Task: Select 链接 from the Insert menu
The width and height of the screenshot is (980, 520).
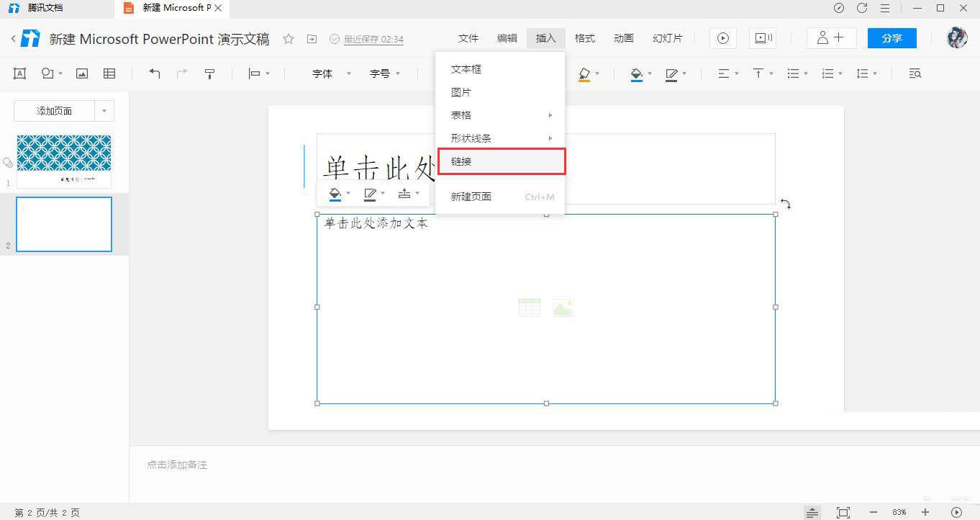Action: click(500, 161)
